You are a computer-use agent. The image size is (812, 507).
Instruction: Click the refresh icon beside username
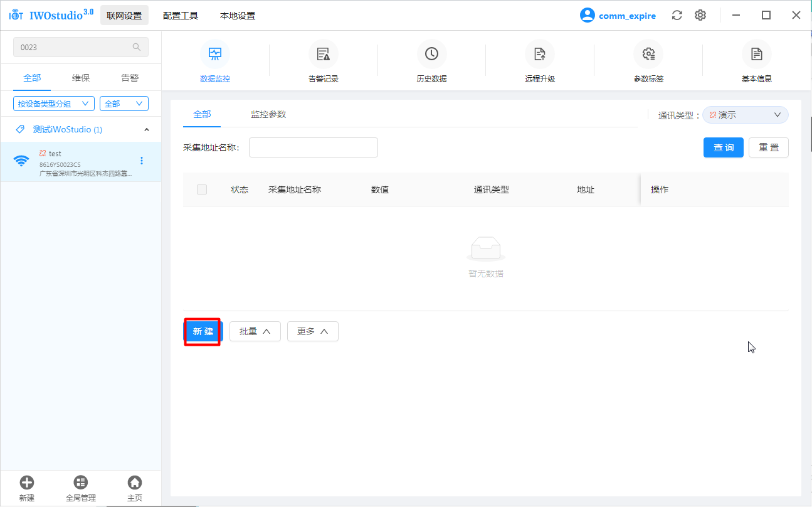[x=677, y=16]
